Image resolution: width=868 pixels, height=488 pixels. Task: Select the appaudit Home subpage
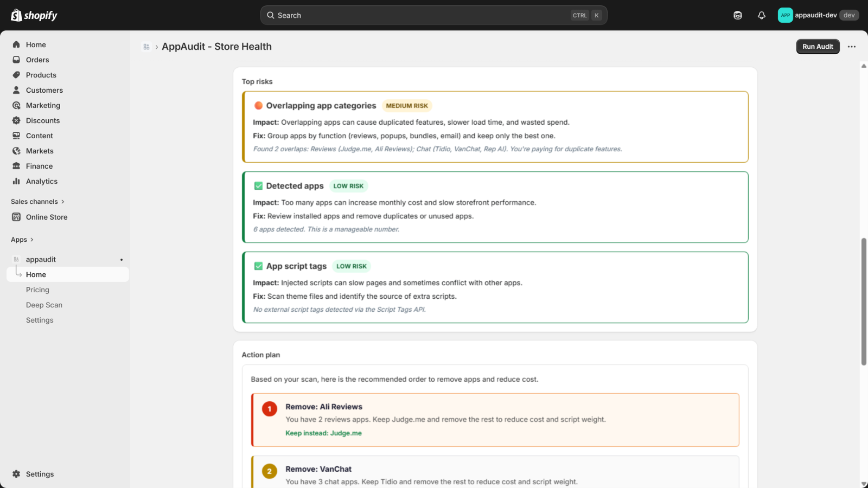(x=68, y=274)
